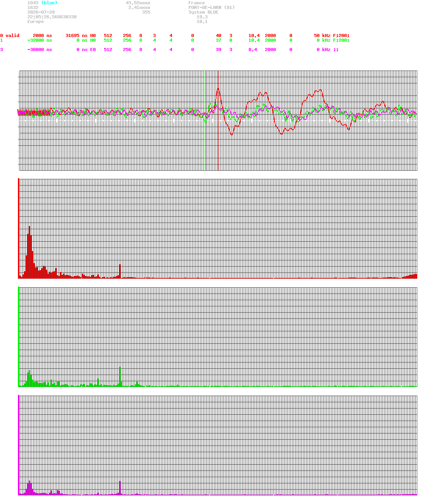This screenshot has height=504, width=427.
Task: Click the cyan '(blue)' station label
Action: pos(49,3)
